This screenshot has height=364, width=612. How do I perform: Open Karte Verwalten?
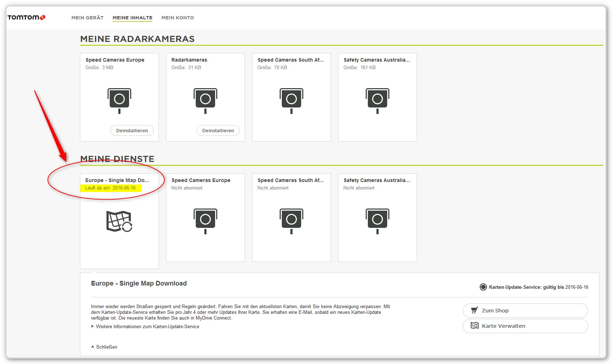pos(525,326)
